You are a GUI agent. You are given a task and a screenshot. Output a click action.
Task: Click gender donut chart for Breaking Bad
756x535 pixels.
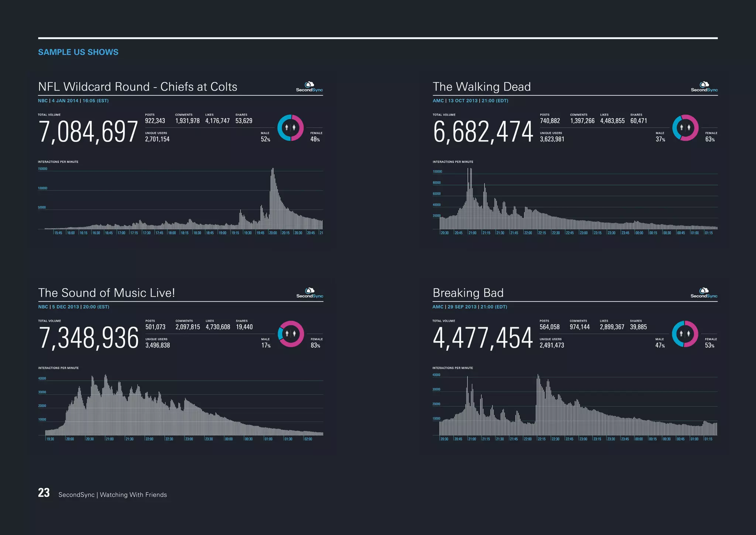(685, 334)
